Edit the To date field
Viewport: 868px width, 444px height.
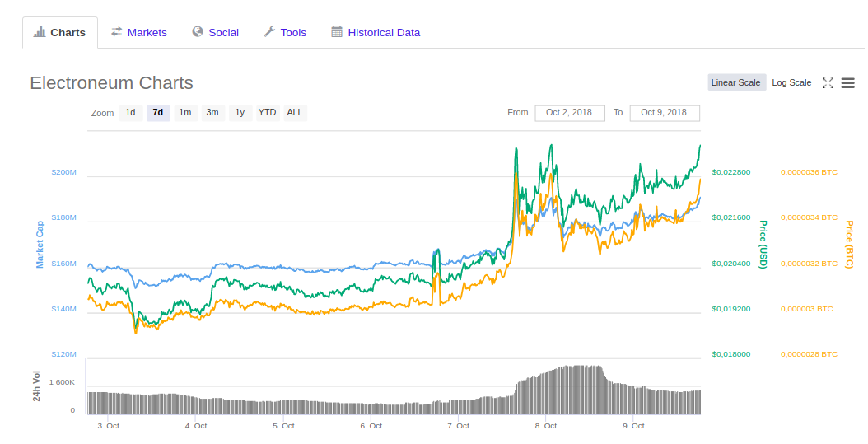point(664,113)
